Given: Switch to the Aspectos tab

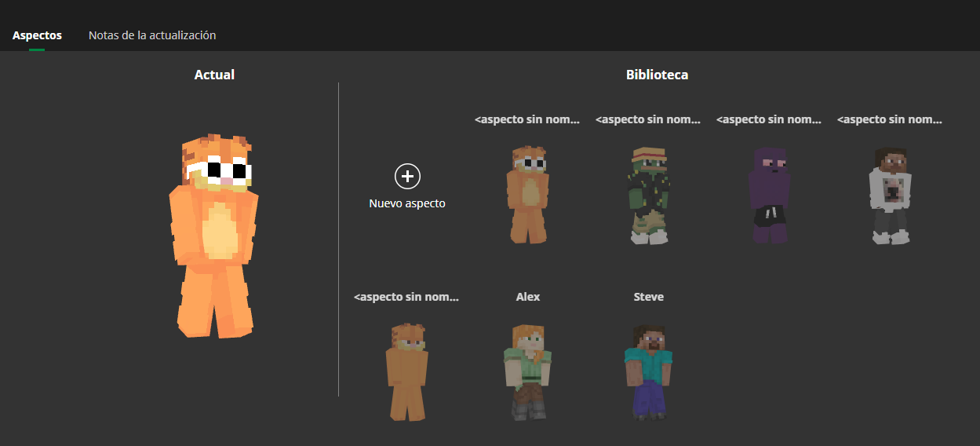Looking at the screenshot, I should coord(37,35).
